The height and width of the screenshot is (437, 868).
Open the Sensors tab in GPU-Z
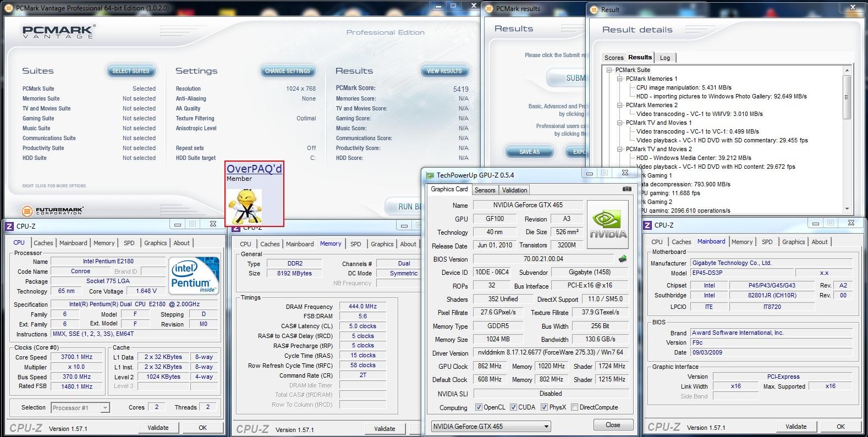[485, 190]
